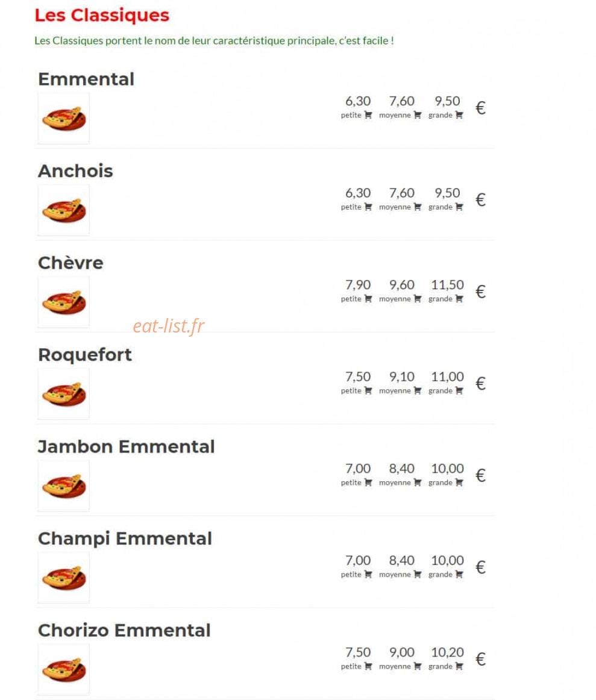This screenshot has width=596, height=700.
Task: Select the 8,40 moyenne Champi Emmental price
Action: [401, 561]
